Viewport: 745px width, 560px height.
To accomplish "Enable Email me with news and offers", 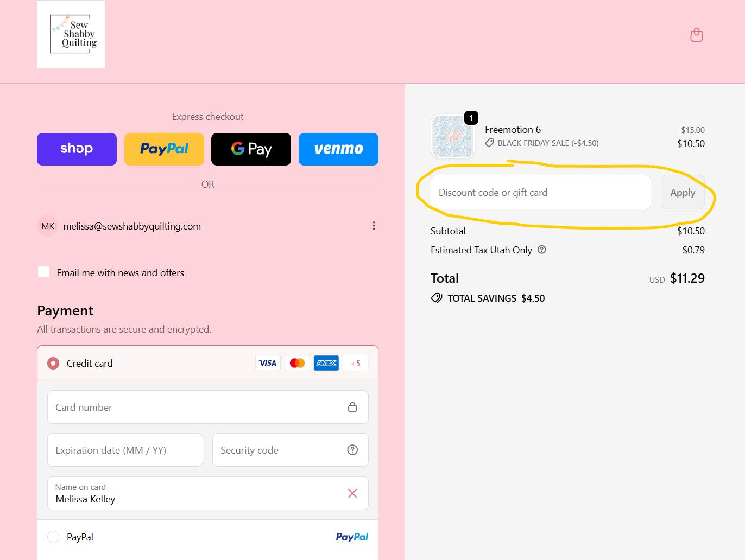I will [44, 272].
